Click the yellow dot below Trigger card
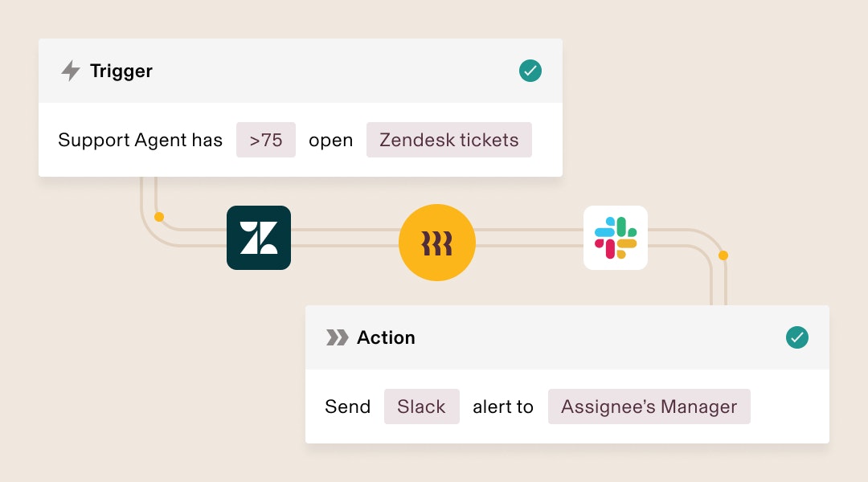Image resolution: width=868 pixels, height=482 pixels. (159, 217)
